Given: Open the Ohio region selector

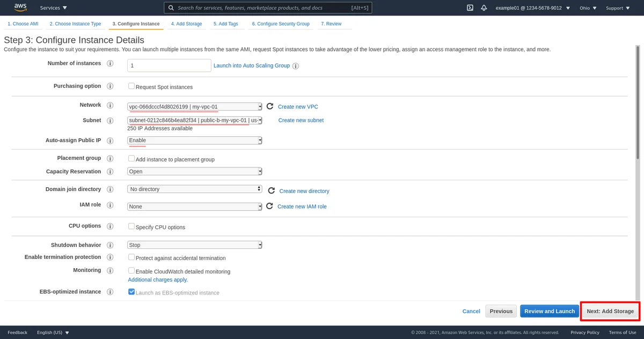Looking at the screenshot, I should (x=588, y=8).
